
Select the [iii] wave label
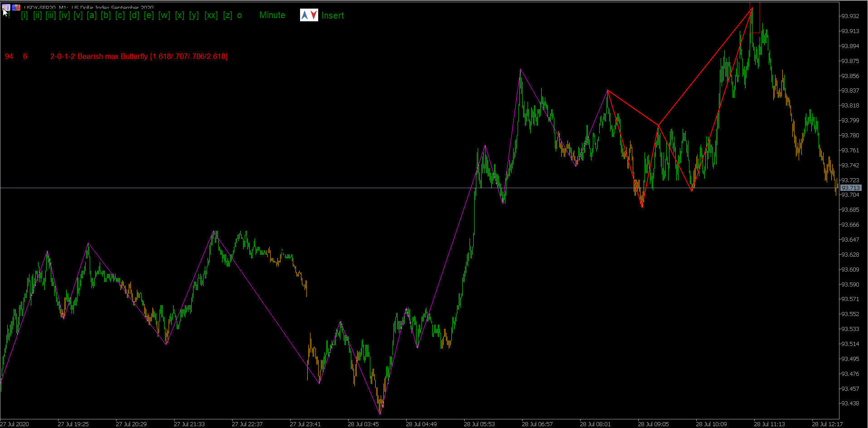(51, 15)
